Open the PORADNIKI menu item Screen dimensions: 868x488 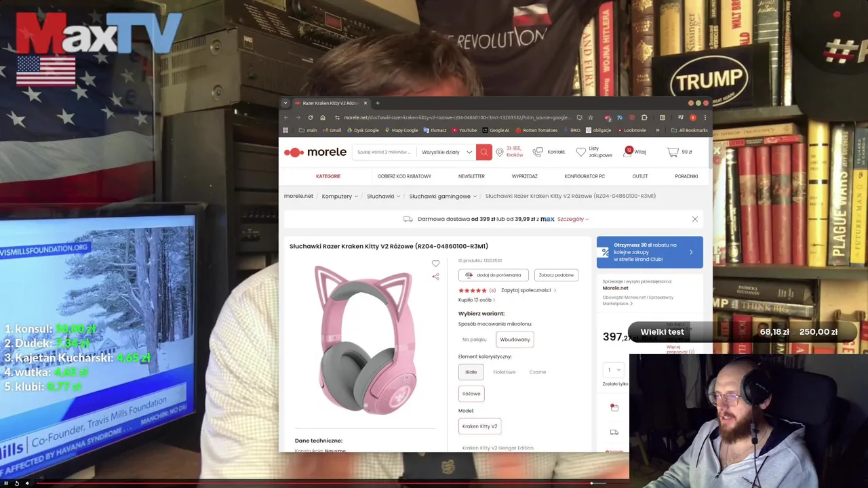pyautogui.click(x=686, y=176)
